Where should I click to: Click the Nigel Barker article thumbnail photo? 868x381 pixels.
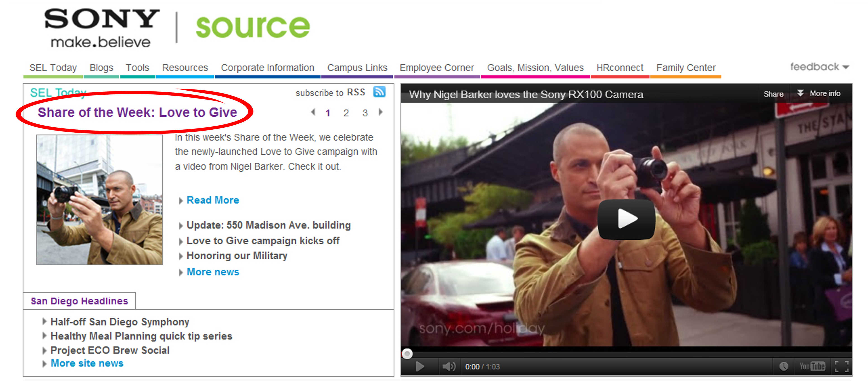(99, 200)
